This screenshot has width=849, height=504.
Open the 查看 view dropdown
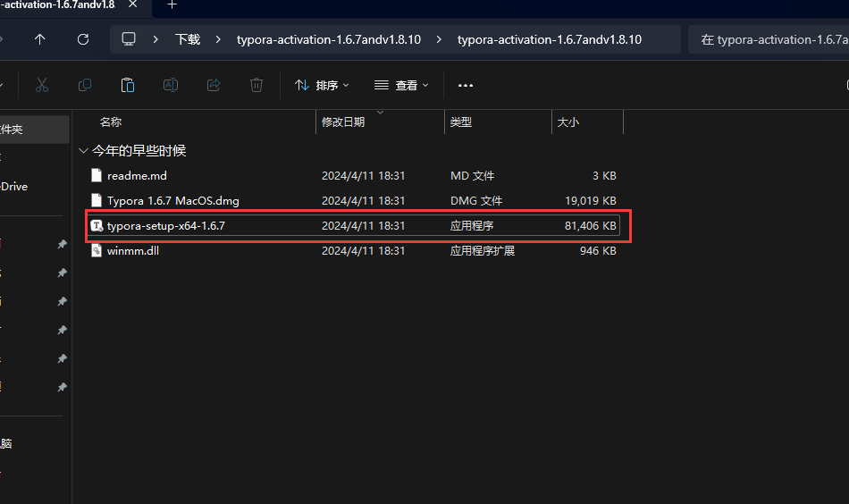[x=401, y=85]
